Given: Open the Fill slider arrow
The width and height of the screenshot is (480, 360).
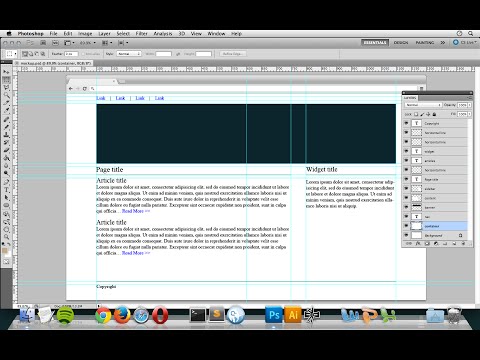Looking at the screenshot, I should click(470, 114).
